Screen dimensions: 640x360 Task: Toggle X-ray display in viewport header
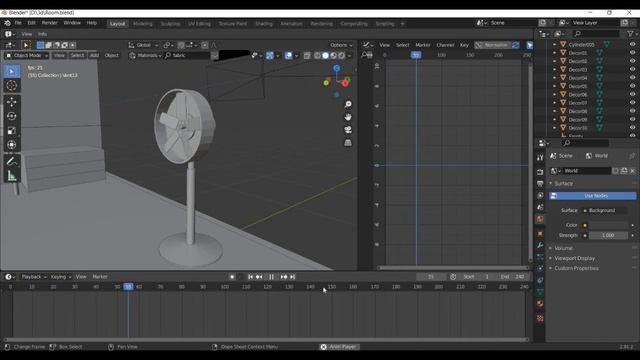tap(307, 56)
